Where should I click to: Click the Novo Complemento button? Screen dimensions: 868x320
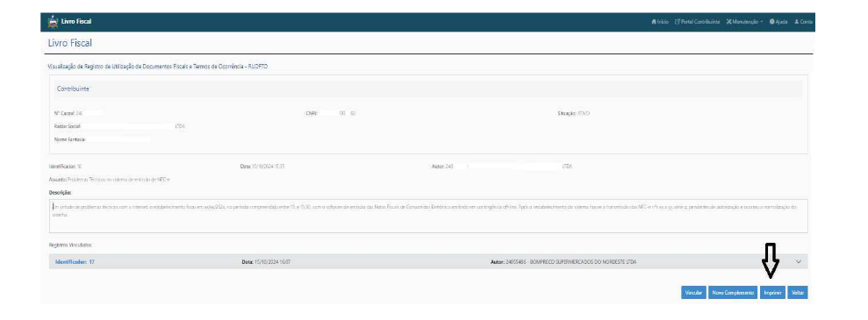pos(733,292)
